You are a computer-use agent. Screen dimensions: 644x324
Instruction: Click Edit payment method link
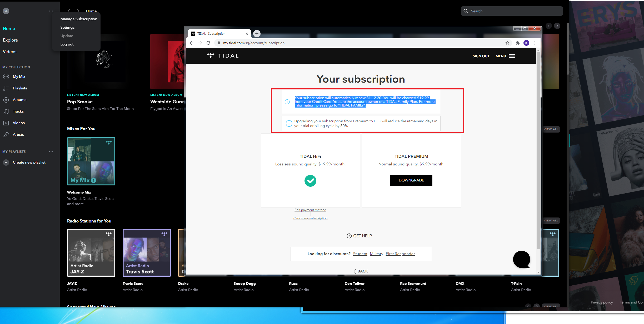pos(310,210)
